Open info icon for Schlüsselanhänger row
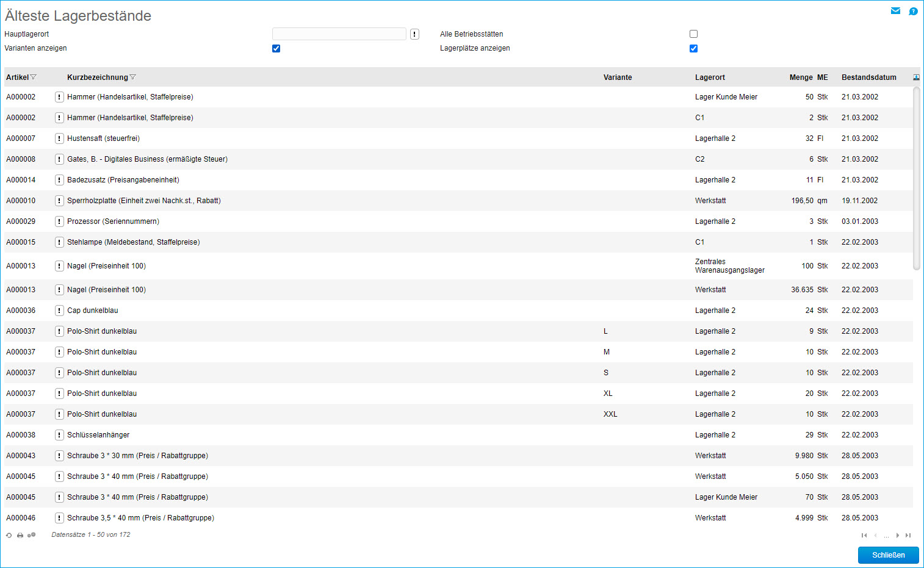The image size is (924, 568). [x=59, y=435]
